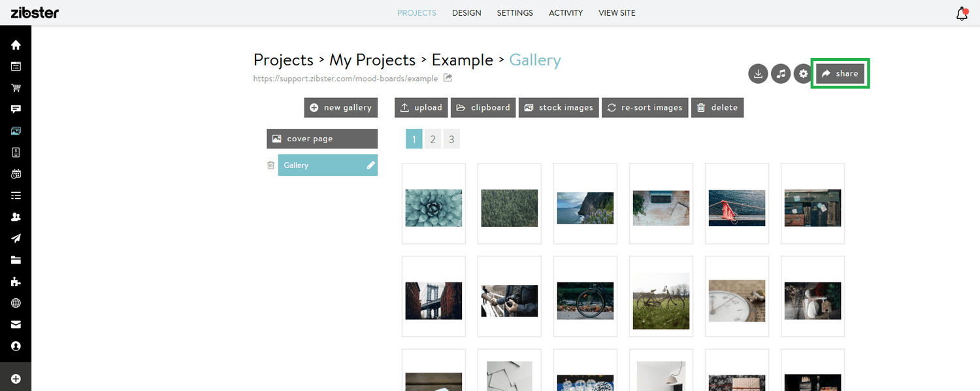
Task: Click the zibster logo
Action: tap(35, 12)
